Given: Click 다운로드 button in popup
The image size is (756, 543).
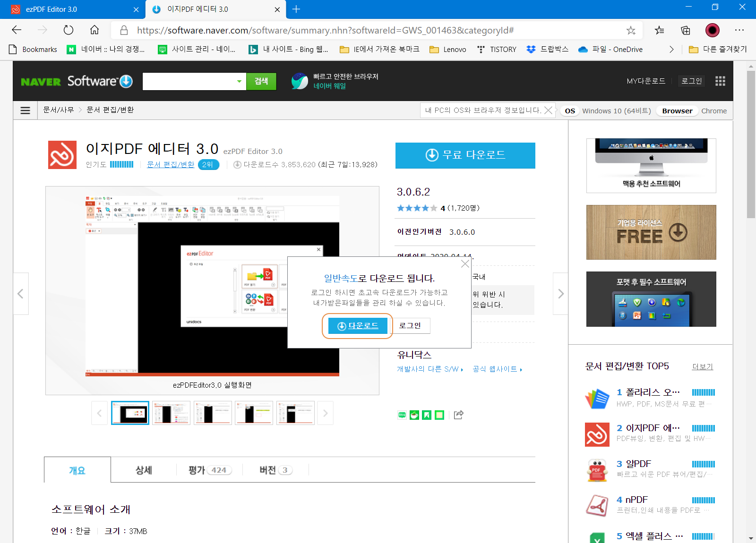Looking at the screenshot, I should pyautogui.click(x=358, y=326).
